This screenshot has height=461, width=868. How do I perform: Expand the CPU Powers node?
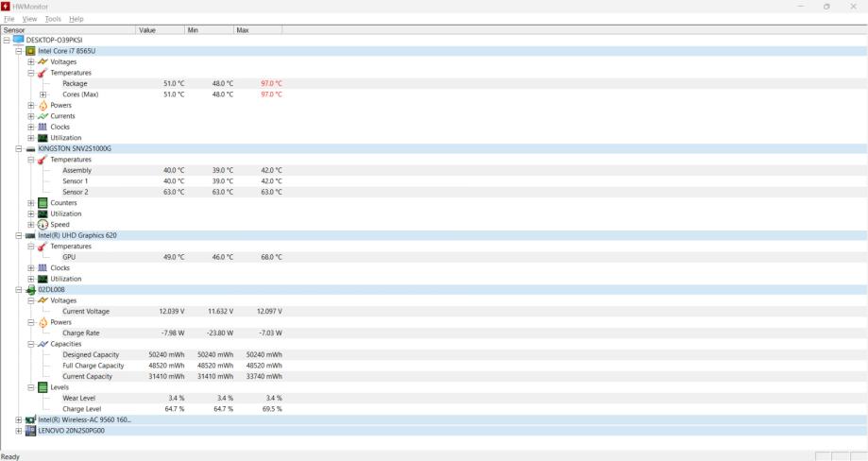tap(31, 106)
